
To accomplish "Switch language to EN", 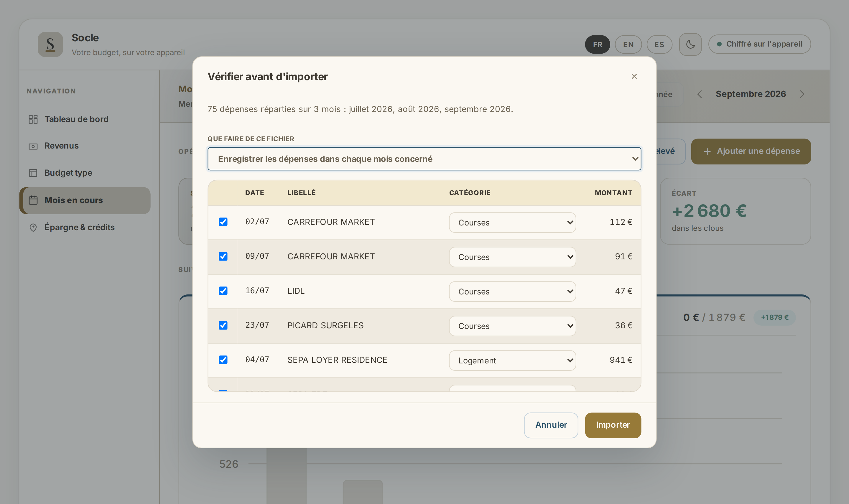I will 628,45.
